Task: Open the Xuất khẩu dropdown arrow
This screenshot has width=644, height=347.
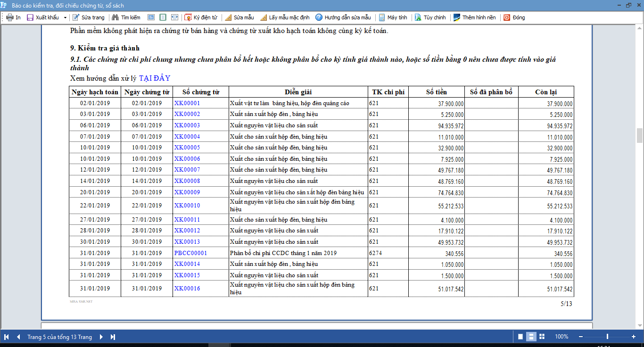Action: pyautogui.click(x=64, y=17)
